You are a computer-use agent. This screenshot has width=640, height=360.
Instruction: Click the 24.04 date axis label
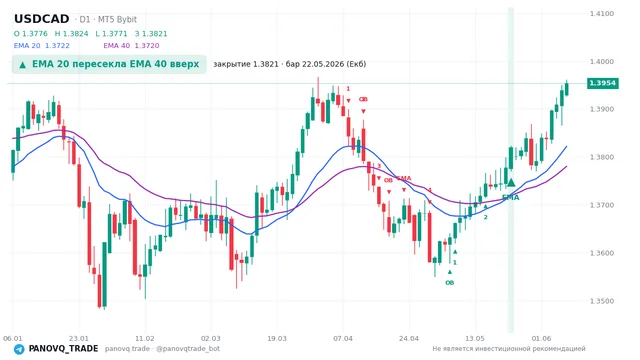coord(409,338)
